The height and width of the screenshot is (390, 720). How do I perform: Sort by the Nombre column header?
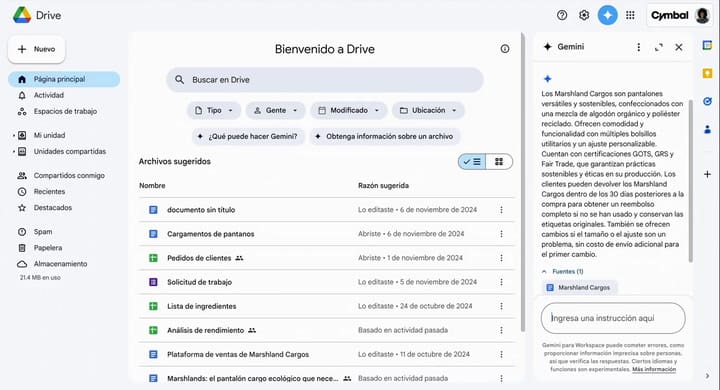[152, 186]
